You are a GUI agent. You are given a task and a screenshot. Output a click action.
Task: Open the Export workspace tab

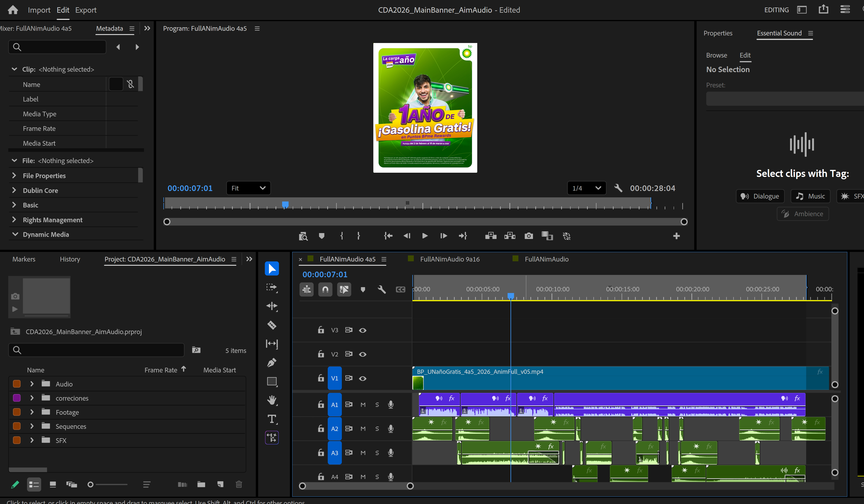tap(86, 10)
